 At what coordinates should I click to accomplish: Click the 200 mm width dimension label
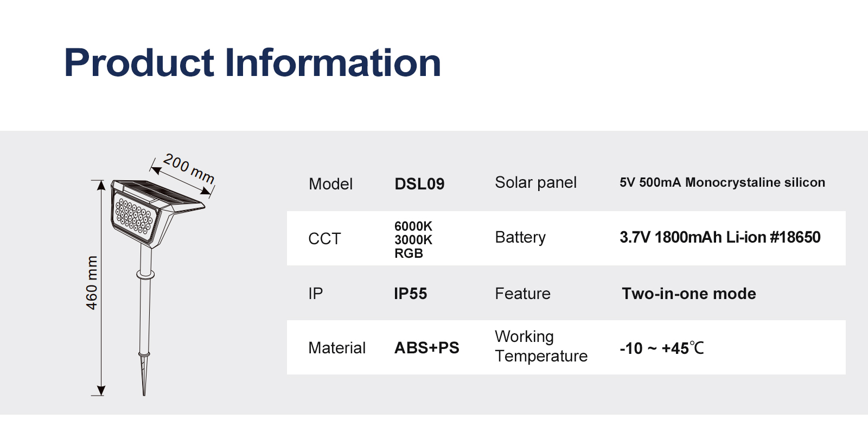click(x=189, y=168)
